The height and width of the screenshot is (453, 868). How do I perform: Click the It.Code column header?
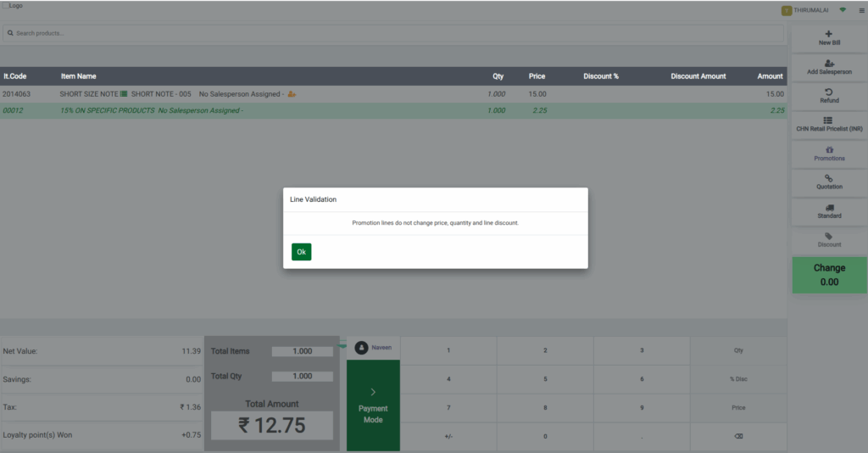15,76
